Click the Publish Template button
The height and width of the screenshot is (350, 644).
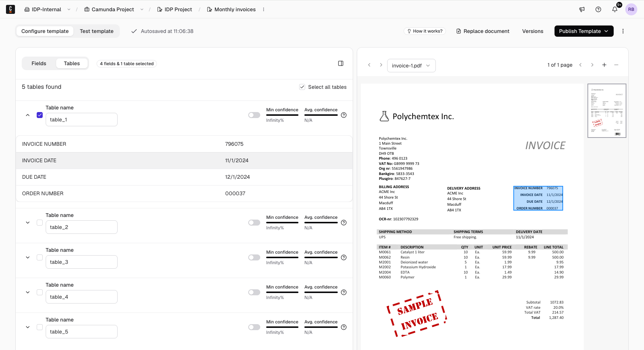click(584, 31)
